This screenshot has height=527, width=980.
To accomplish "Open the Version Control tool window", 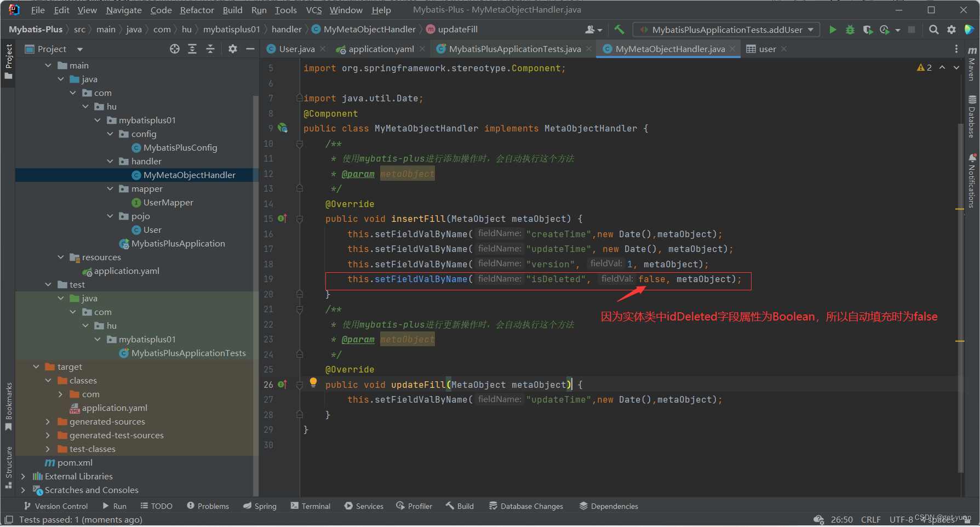I will coord(55,506).
